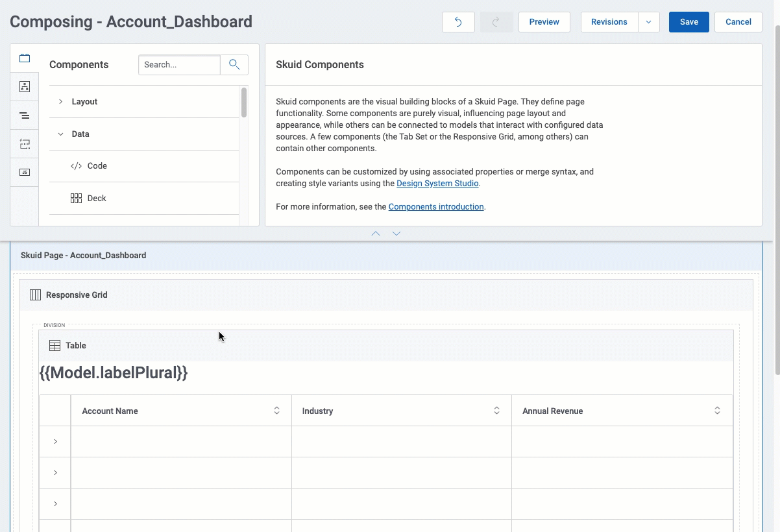Sort by Account Name column arrows
This screenshot has width=780, height=532.
pyautogui.click(x=276, y=411)
